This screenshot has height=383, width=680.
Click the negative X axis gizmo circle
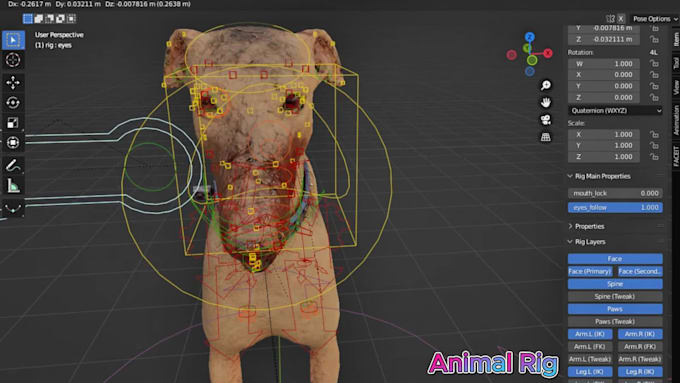tap(512, 55)
